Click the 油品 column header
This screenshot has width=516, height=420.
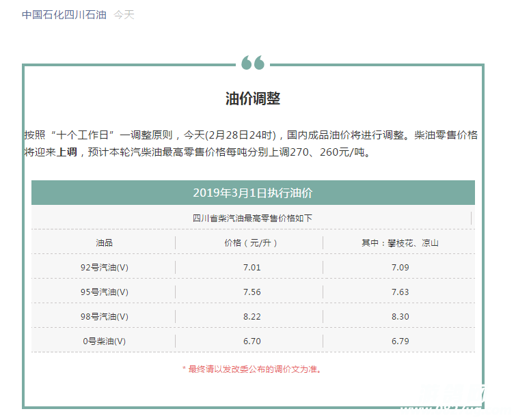coord(104,243)
